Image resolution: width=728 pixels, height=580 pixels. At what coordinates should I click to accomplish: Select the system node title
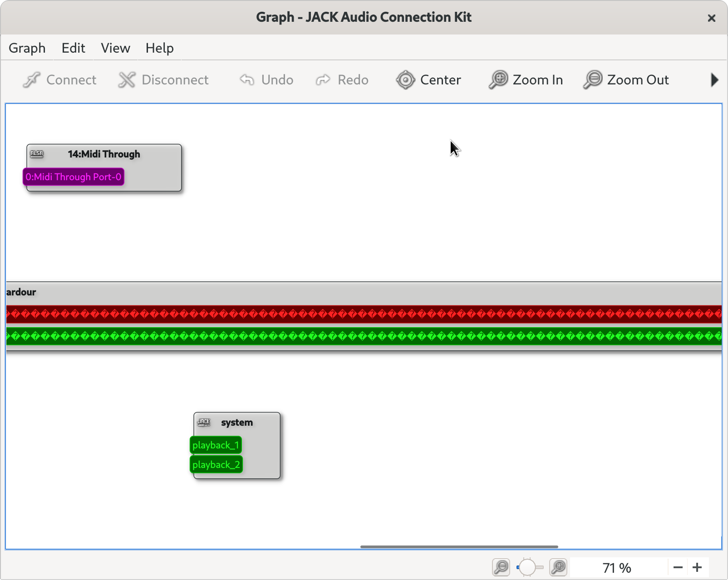pos(237,423)
